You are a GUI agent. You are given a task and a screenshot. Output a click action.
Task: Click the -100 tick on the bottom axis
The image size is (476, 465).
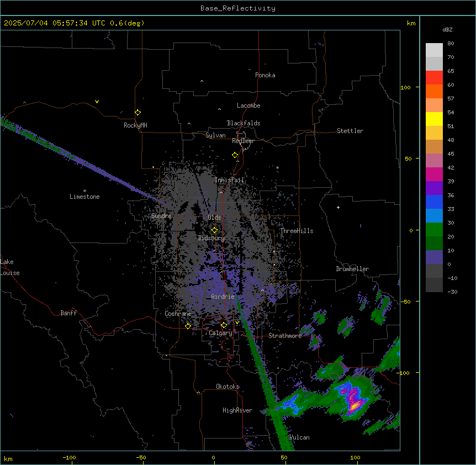click(x=69, y=457)
